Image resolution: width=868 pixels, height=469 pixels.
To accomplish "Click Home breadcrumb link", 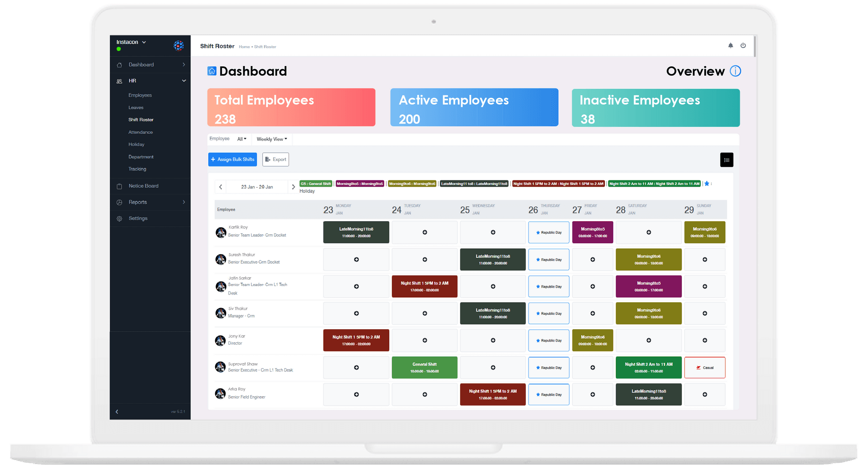I will coord(244,47).
